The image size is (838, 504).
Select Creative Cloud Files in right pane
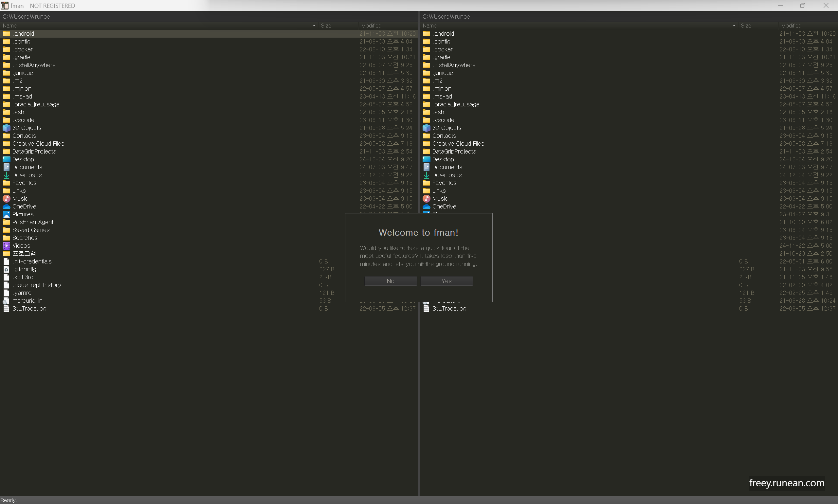458,144
